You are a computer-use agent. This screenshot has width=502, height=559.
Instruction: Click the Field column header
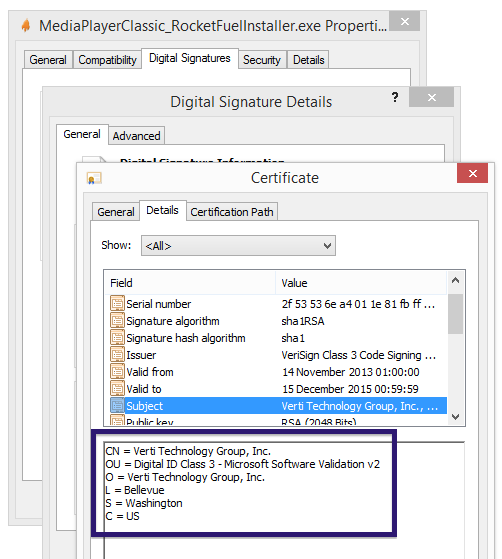190,283
